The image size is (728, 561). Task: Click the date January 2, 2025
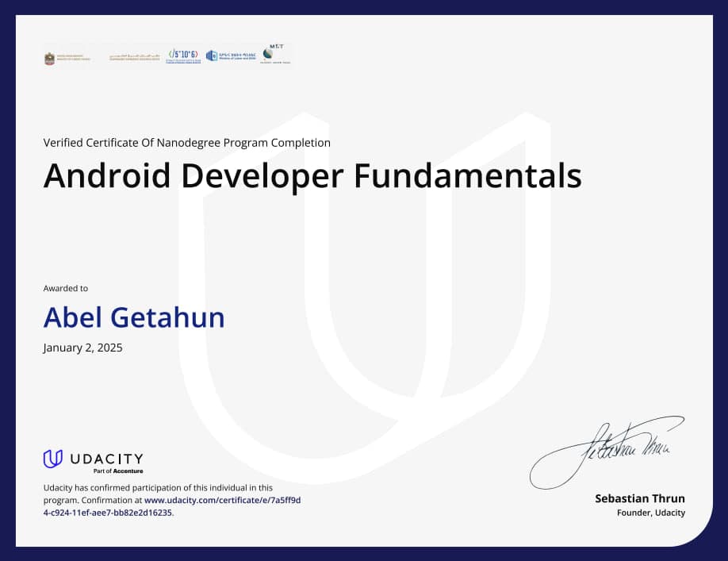82,348
